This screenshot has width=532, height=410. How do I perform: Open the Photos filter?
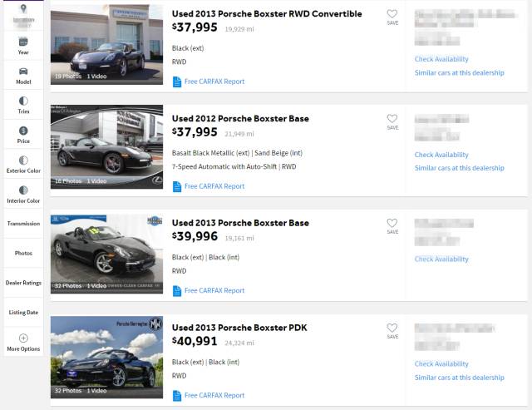click(23, 253)
